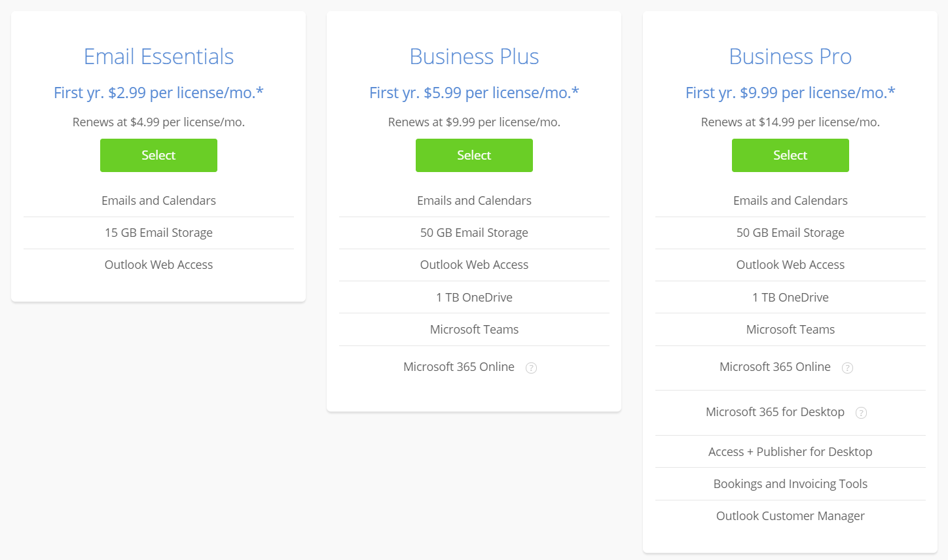Choose the Business Pro plan Select button
Screen dimensions: 948x560
[790, 155]
